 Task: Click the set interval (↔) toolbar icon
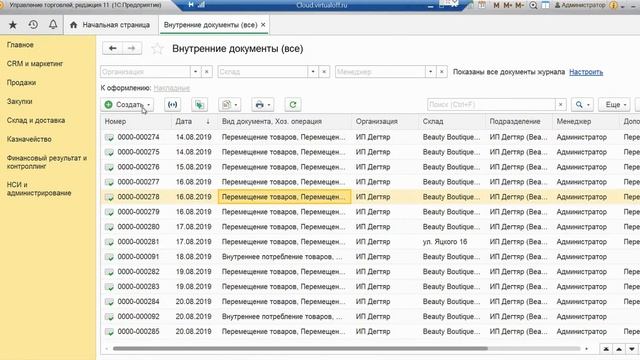pyautogui.click(x=173, y=105)
